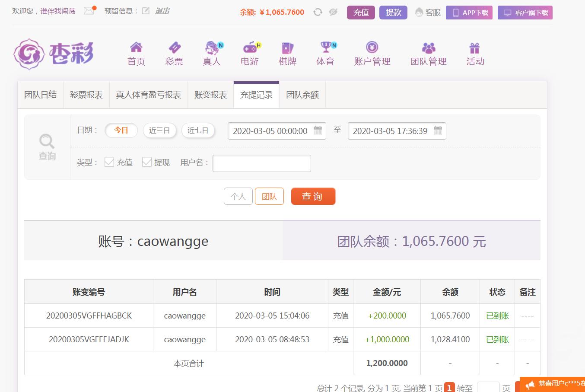Open the 体育 trophy icon

tap(325, 47)
